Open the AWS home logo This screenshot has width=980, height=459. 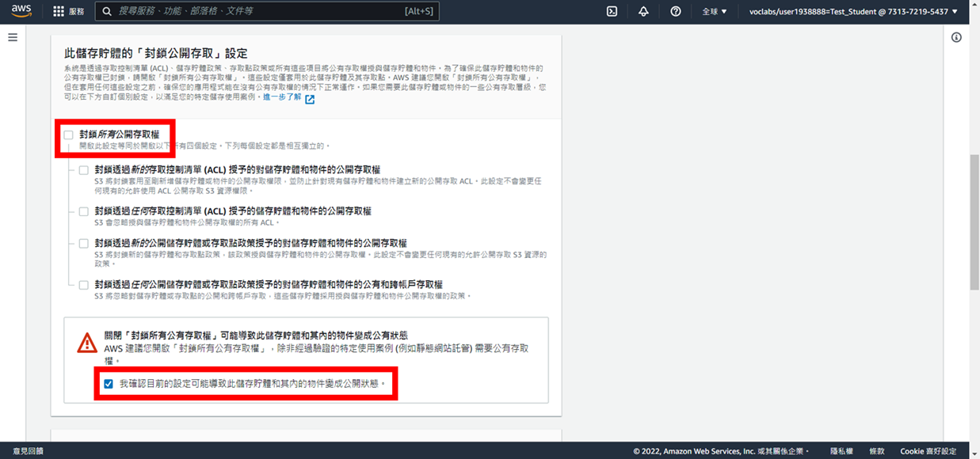pyautogui.click(x=21, y=11)
